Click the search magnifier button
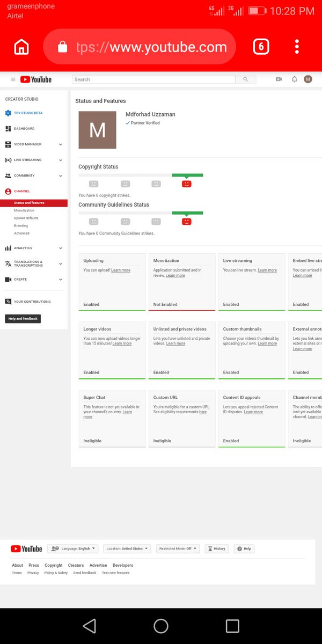Viewport: 322px width, 644px height. [245, 79]
